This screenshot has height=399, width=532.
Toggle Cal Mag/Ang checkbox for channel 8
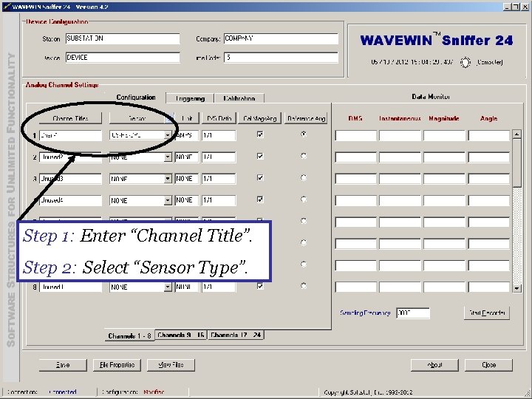coord(260,287)
